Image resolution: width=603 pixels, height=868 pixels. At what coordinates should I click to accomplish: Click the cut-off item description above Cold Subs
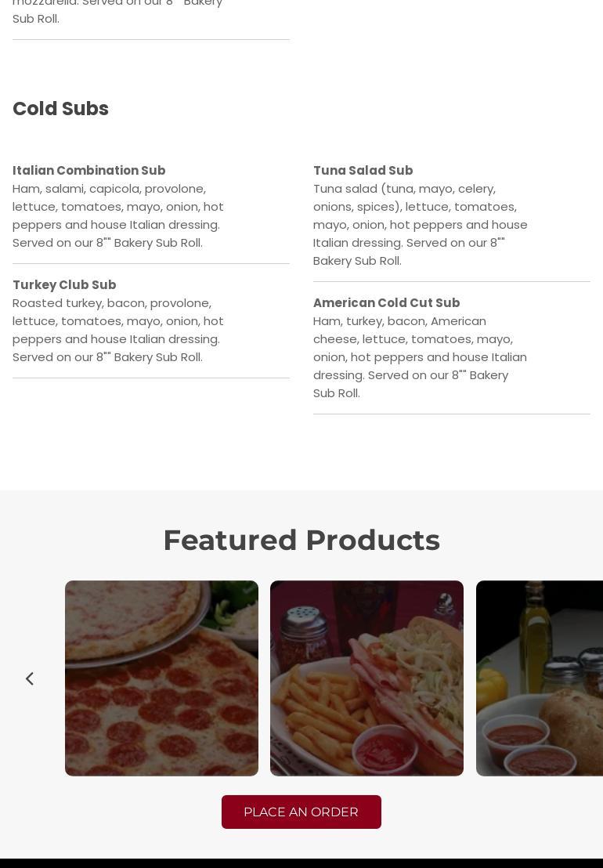[117, 11]
